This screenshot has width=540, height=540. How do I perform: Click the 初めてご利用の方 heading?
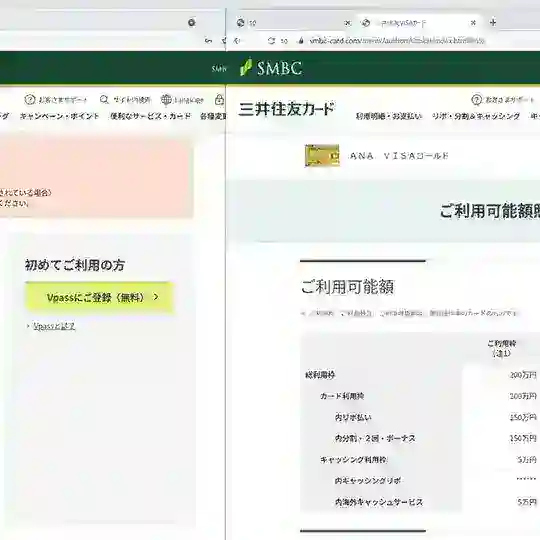(x=74, y=265)
